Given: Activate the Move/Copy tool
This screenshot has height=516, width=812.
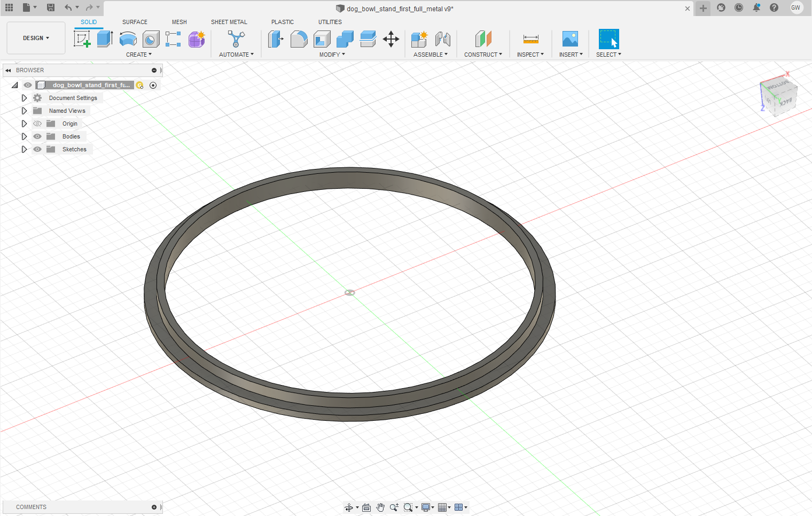Looking at the screenshot, I should click(391, 39).
